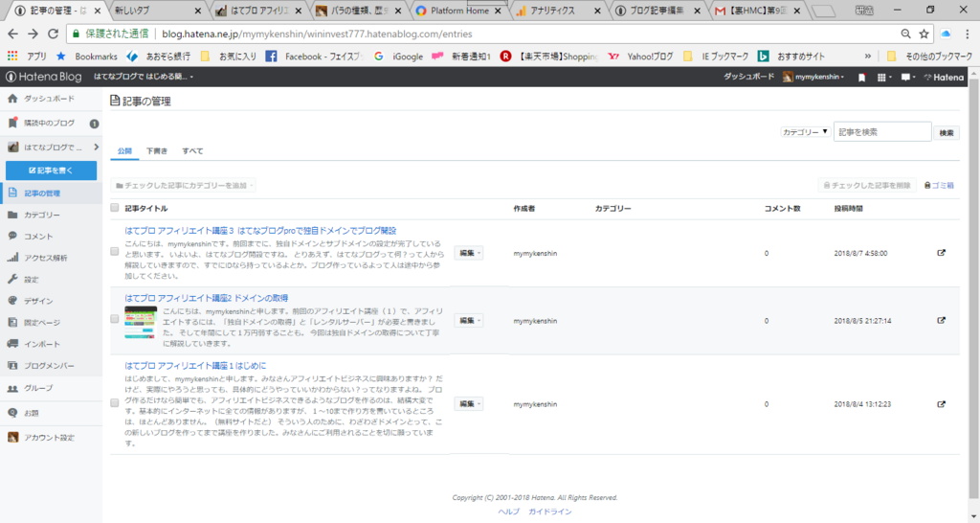Viewport: 980px width, 523px height.
Task: Open Chrome apps grid shortcut
Action: coord(12,56)
